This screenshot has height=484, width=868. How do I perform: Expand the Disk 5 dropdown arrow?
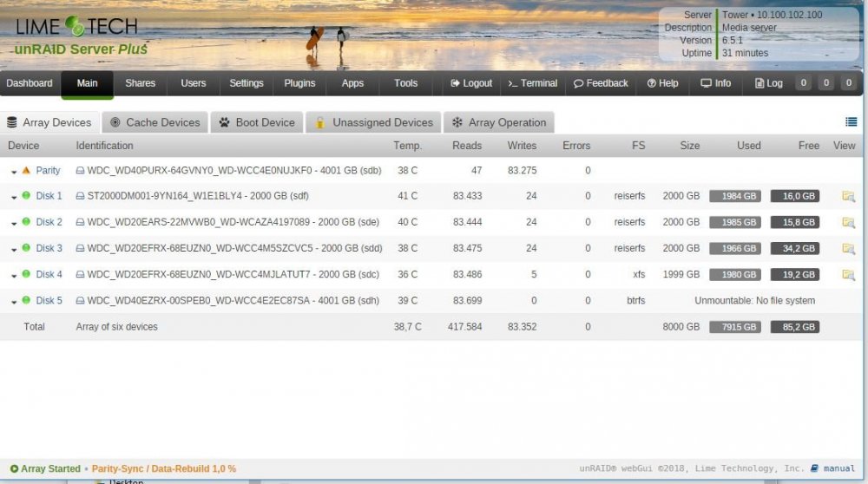[14, 302]
